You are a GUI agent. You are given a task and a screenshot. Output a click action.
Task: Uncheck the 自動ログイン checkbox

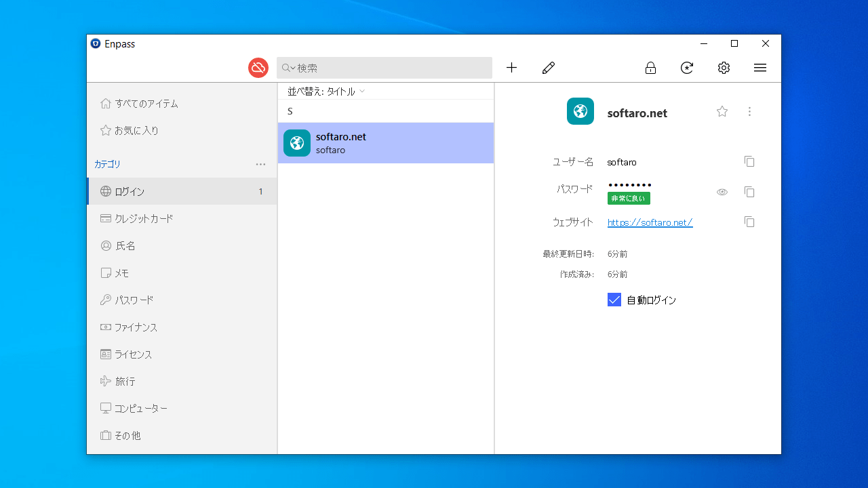pos(614,300)
